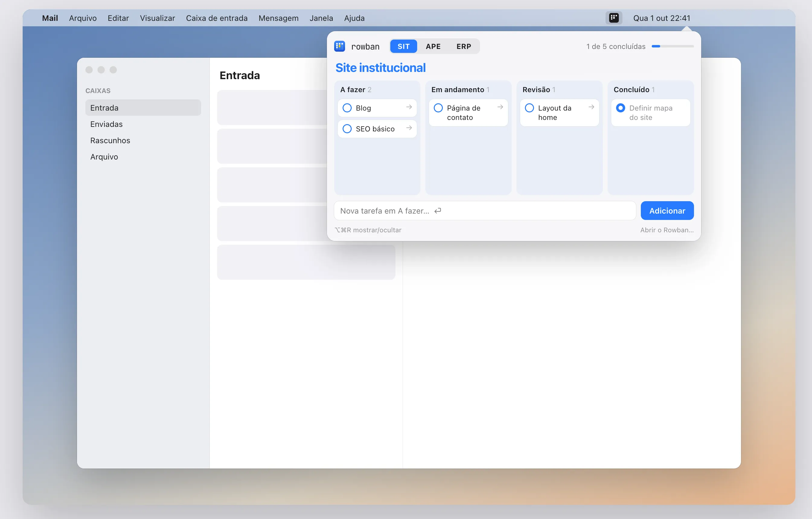Select the Rascunhos mailbox
The image size is (812, 519).
(x=143, y=140)
